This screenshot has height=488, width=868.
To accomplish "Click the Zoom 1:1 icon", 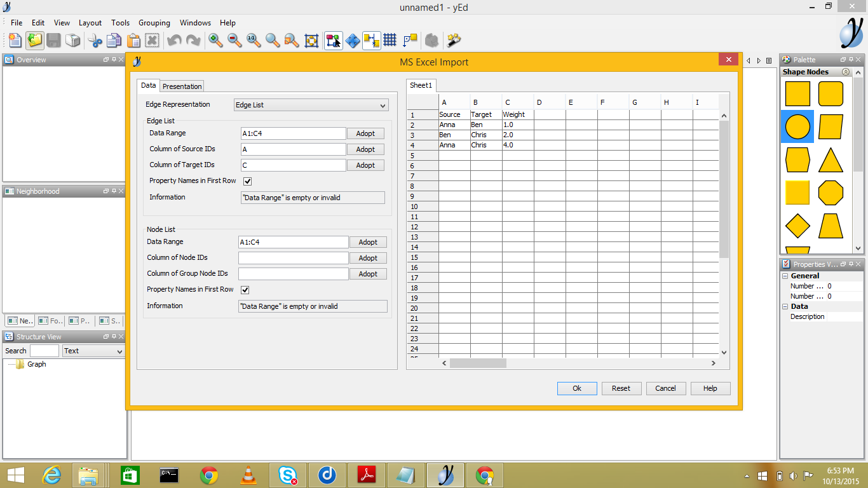I will coord(254,41).
